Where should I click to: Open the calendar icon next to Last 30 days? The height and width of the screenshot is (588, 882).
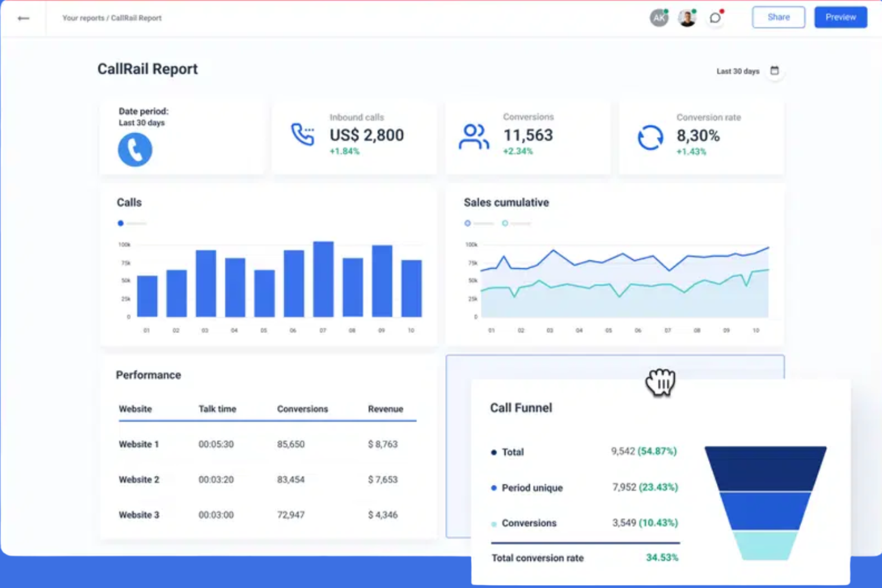coord(774,70)
